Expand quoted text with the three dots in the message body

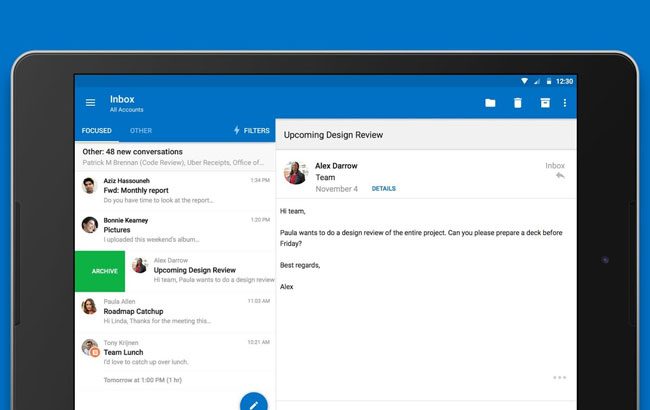coord(559,378)
